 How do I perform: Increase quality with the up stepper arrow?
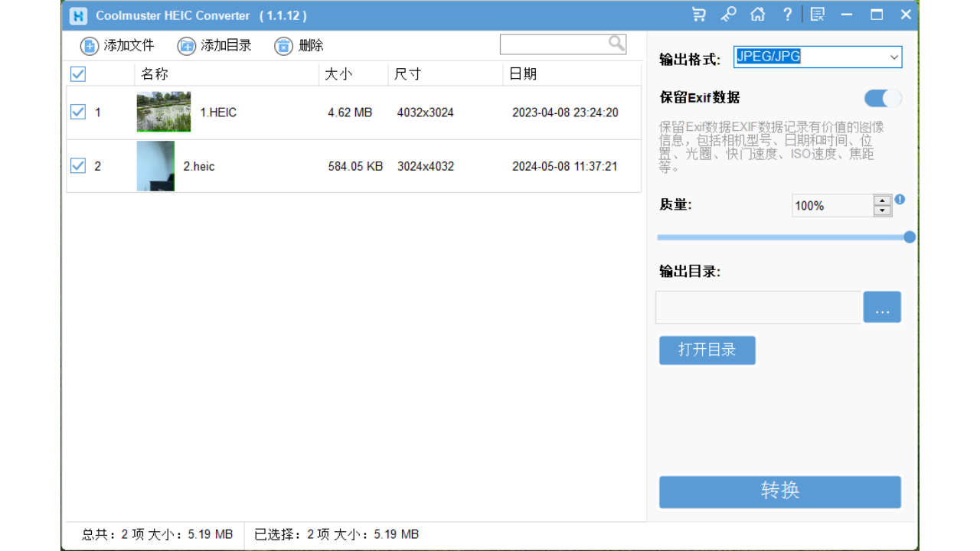(883, 201)
